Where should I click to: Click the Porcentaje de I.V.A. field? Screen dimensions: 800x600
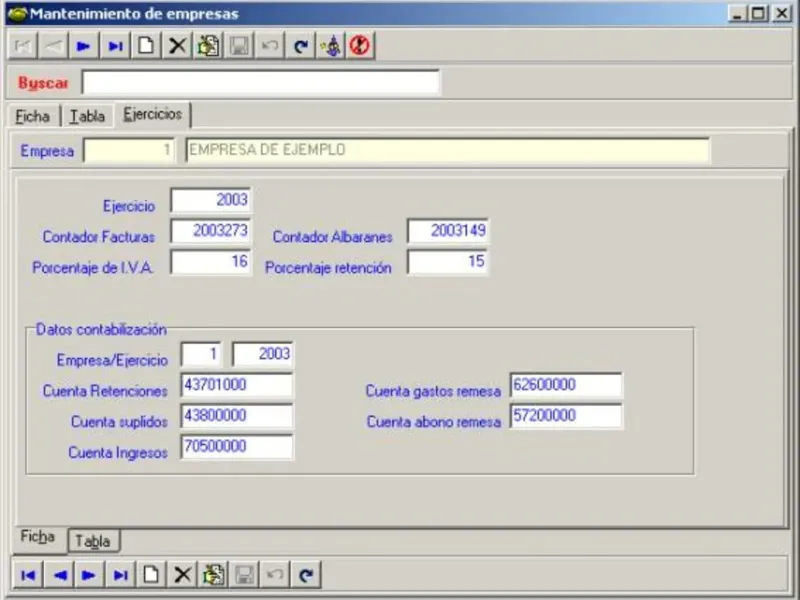(x=211, y=262)
